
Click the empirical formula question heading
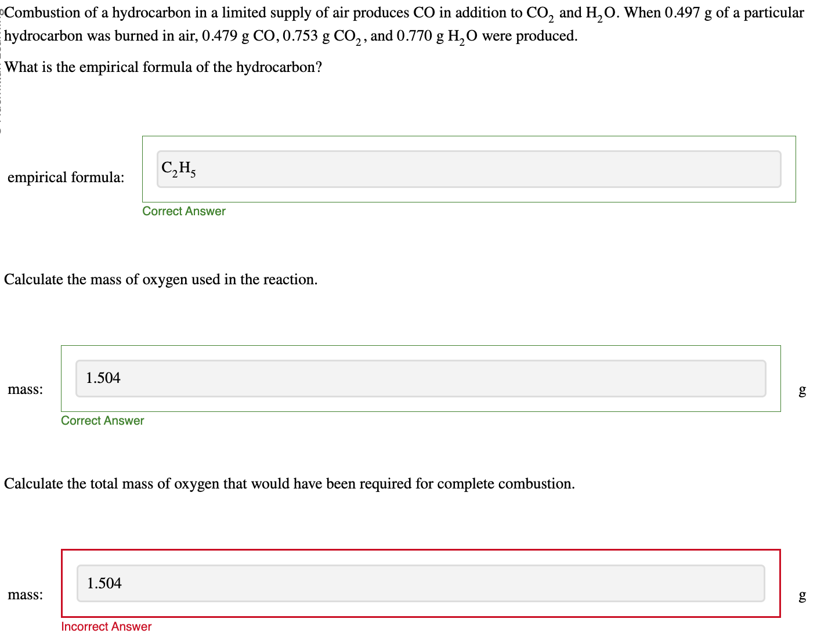click(162, 67)
